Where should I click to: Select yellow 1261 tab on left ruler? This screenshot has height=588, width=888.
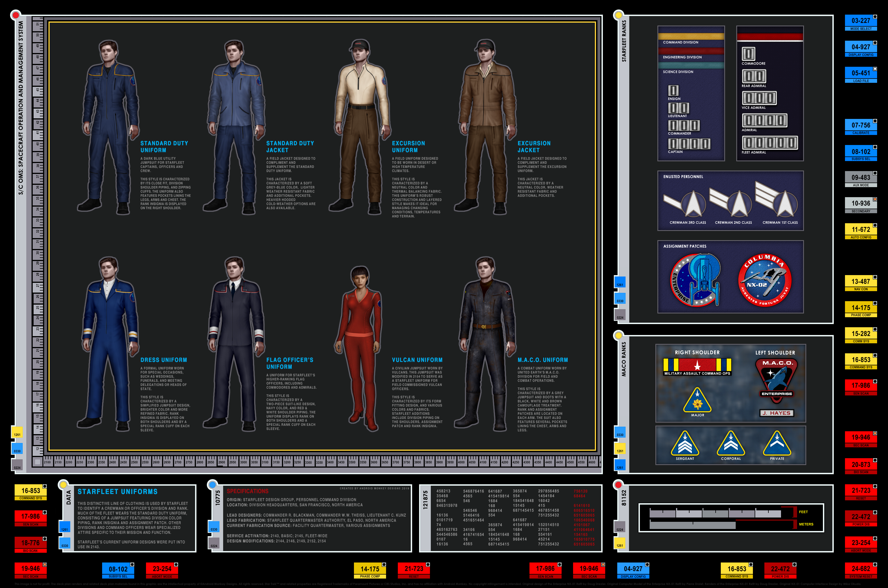17,432
